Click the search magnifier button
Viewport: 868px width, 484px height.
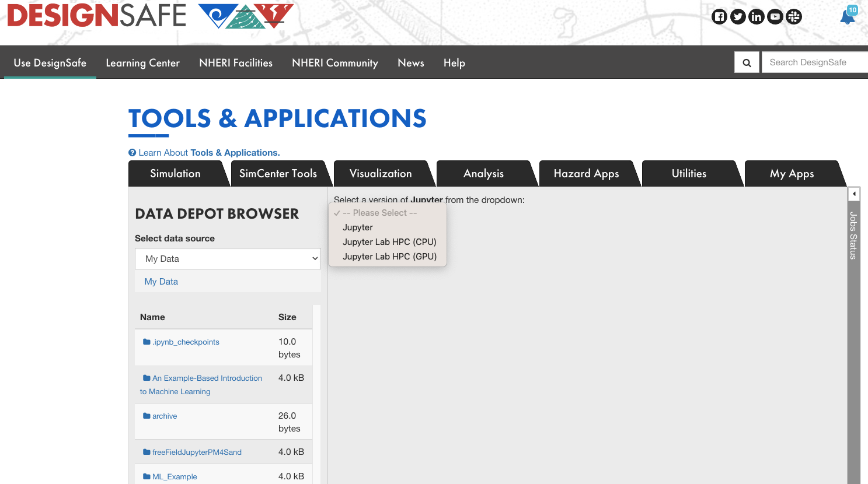[x=747, y=62]
